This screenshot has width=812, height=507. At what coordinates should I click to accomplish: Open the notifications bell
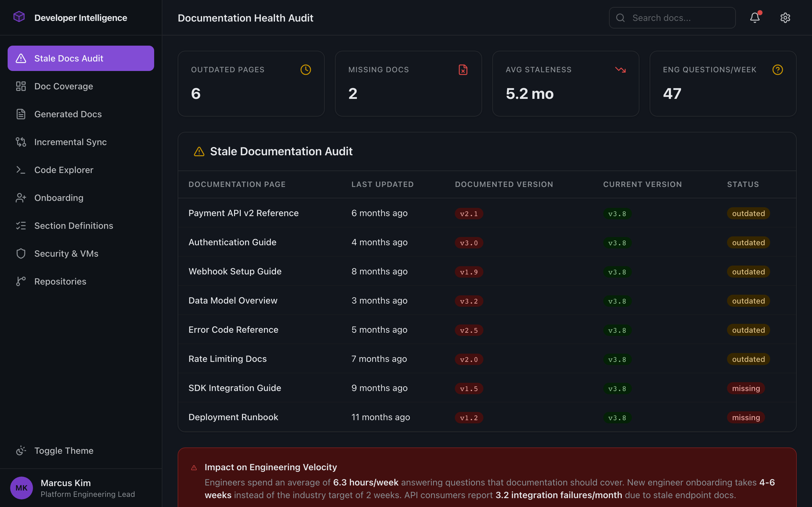coord(754,17)
